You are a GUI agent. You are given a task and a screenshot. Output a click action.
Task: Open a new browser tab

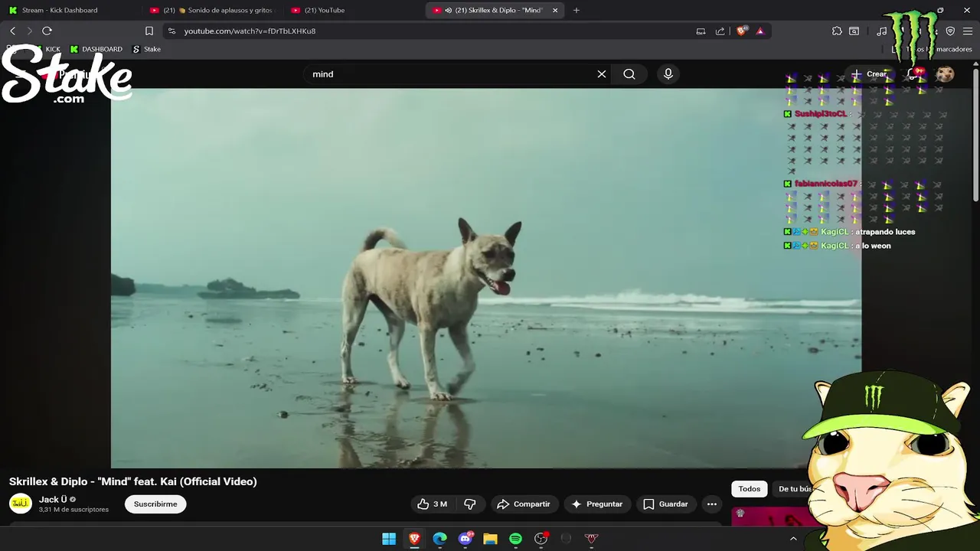pyautogui.click(x=577, y=10)
